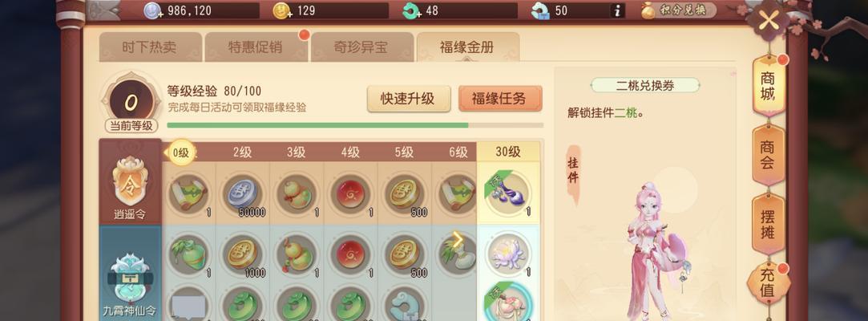The width and height of the screenshot is (868, 321).
Task: Open the 特惠促销 tab
Action: point(255,47)
